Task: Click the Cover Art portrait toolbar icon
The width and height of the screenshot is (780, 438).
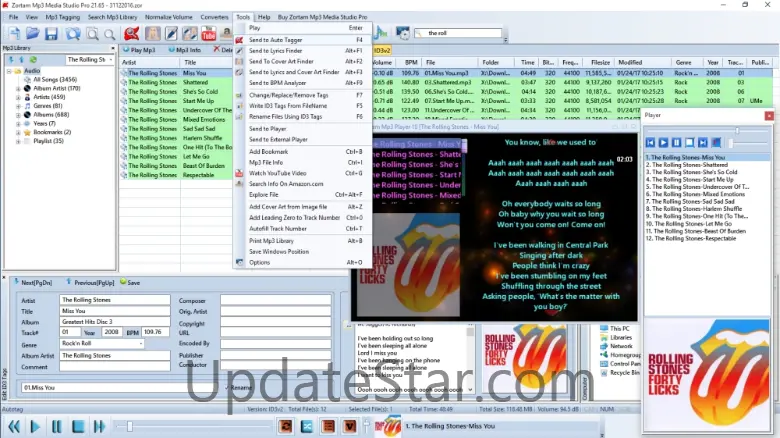Action: tap(153, 33)
